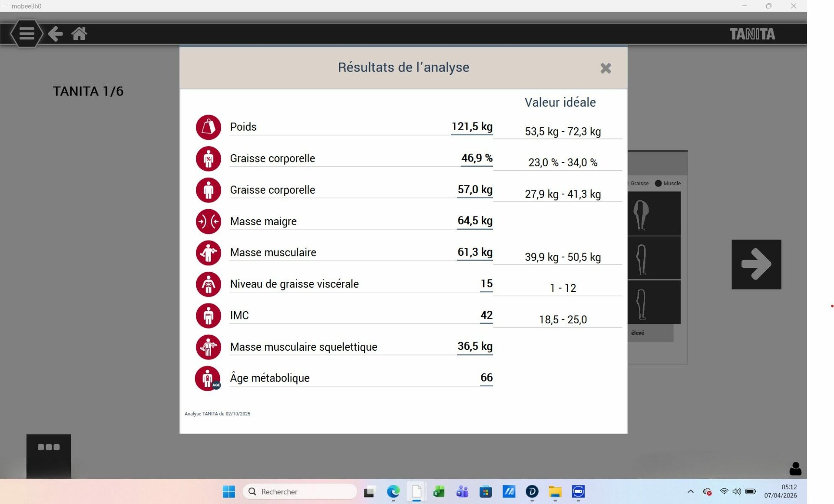Open the hexagon hamburger menu
This screenshot has height=504, width=834.
pos(26,33)
